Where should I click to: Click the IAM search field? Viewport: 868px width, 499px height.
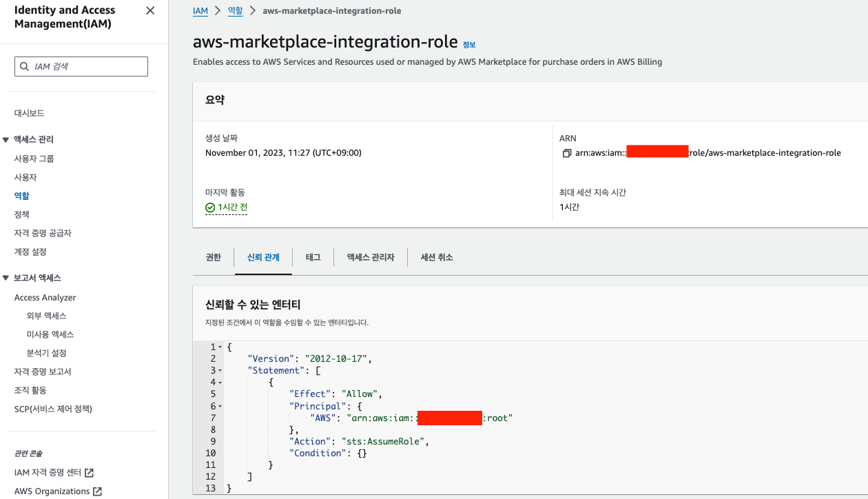pyautogui.click(x=81, y=66)
